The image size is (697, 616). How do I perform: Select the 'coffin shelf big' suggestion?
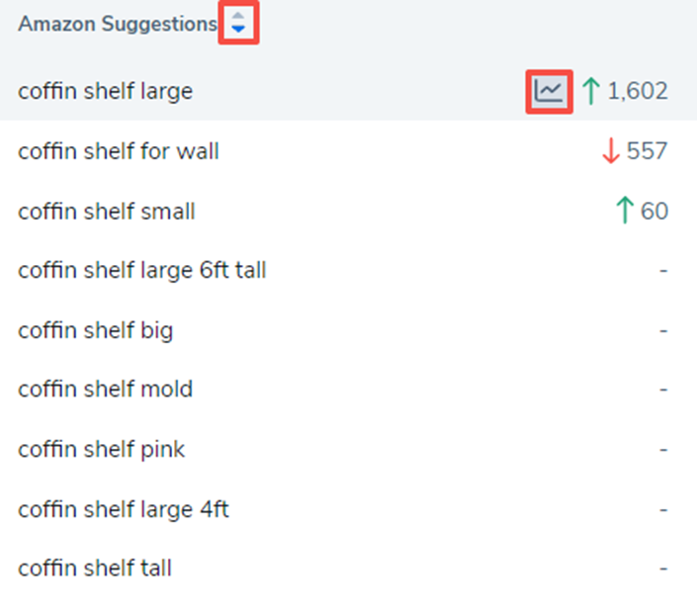[x=95, y=330]
